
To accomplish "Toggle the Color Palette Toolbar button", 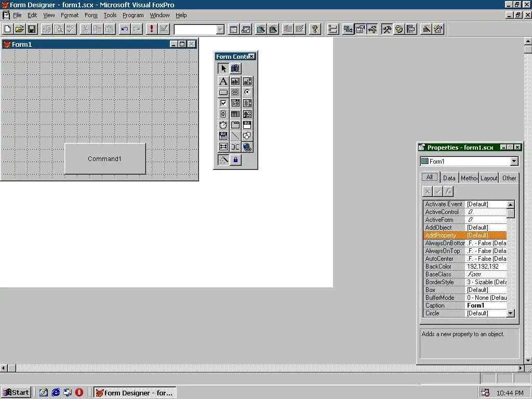I will pos(399,29).
